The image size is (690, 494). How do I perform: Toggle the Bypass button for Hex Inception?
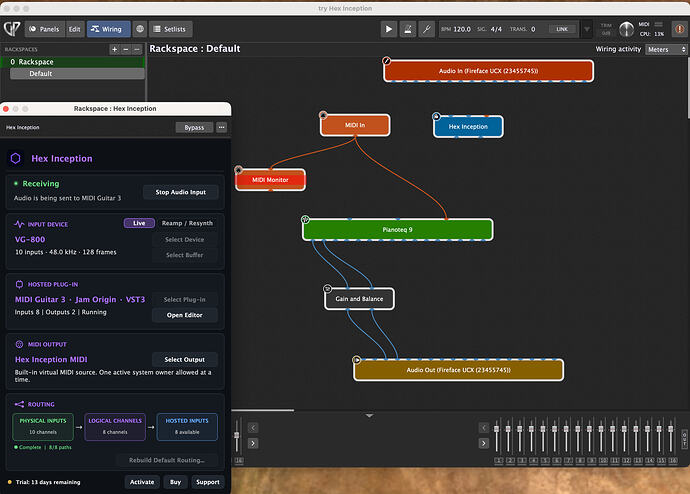click(194, 127)
